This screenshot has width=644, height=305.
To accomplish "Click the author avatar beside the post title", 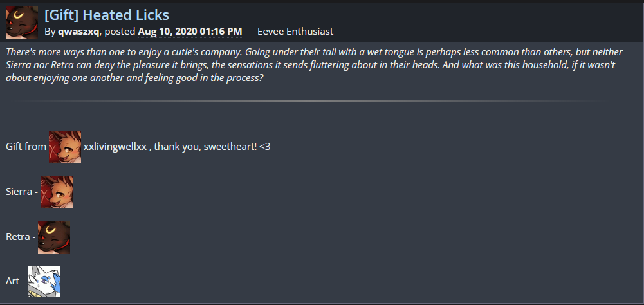I will point(22,23).
